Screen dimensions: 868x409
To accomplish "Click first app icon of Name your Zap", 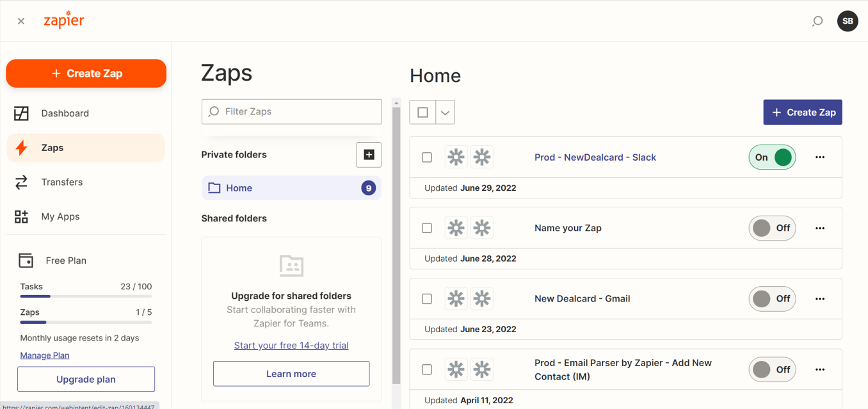I will point(456,228).
